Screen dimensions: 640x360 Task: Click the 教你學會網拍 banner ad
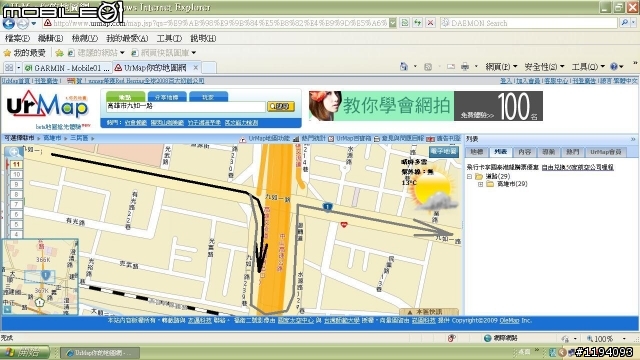tap(426, 106)
